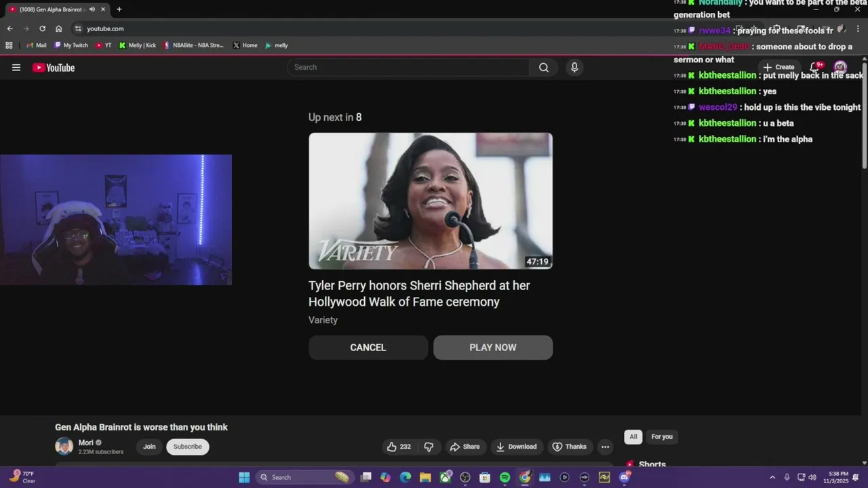Open the Variety channel name

click(x=323, y=320)
